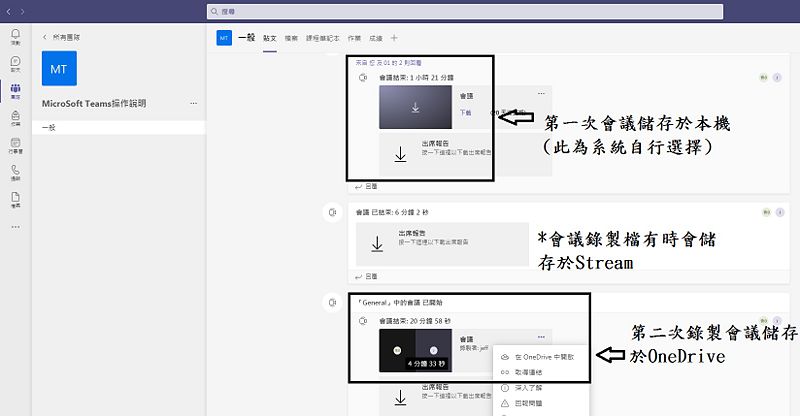
Task: Click second participant avatar on 6分鐘2秒 post
Action: click(x=780, y=212)
